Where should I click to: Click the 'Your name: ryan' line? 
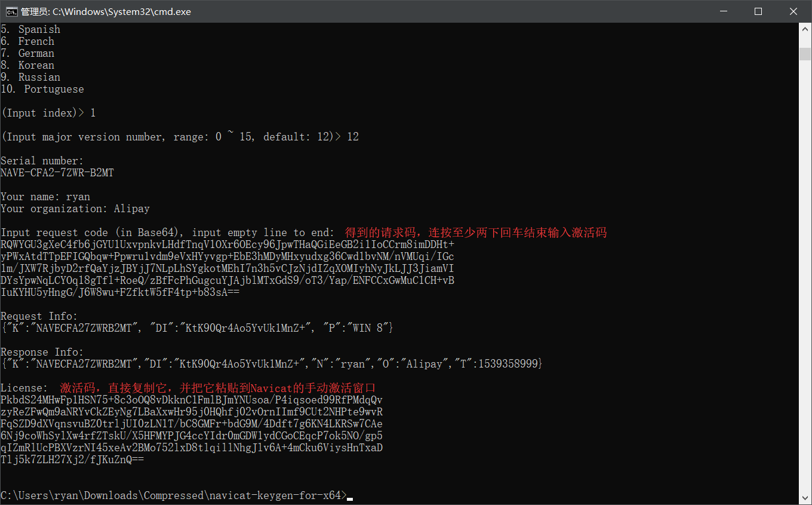click(x=45, y=197)
